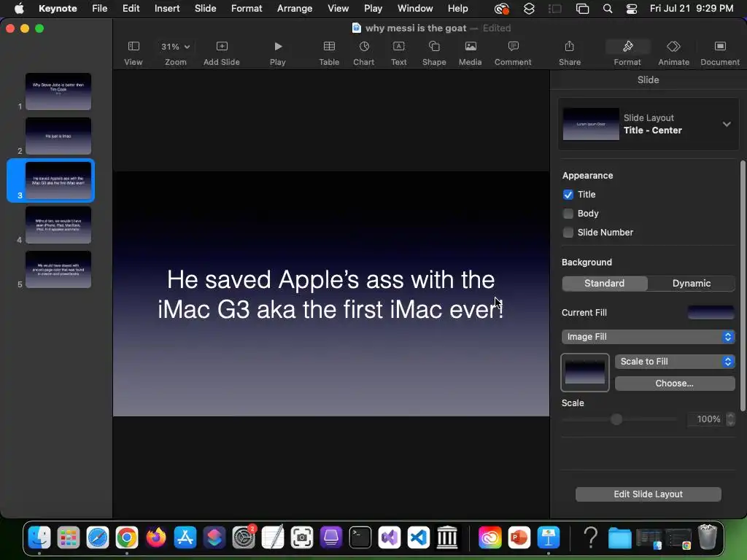Screen dimensions: 747x560
Task: Open the Animate inspector
Action: coord(673,52)
